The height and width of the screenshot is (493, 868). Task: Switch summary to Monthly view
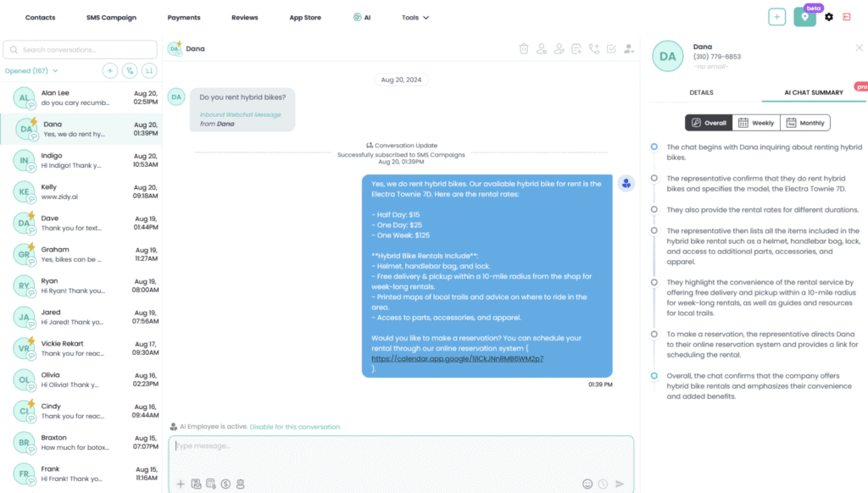(x=804, y=123)
